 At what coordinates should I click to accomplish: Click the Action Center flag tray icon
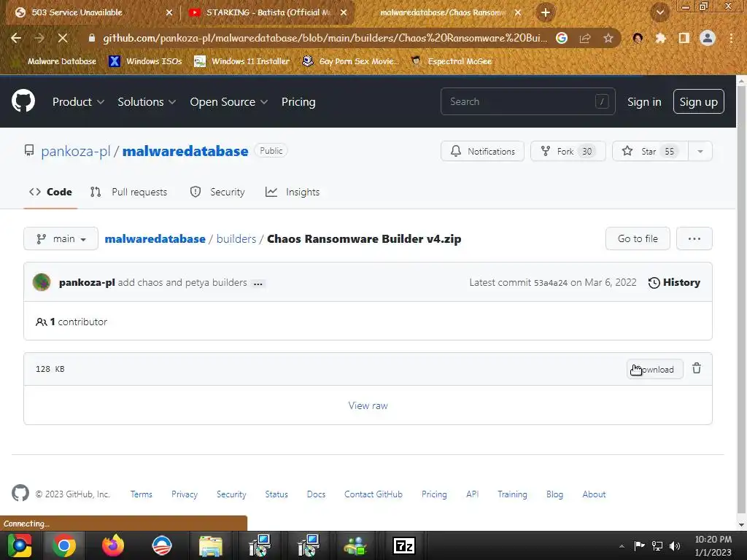pyautogui.click(x=639, y=546)
